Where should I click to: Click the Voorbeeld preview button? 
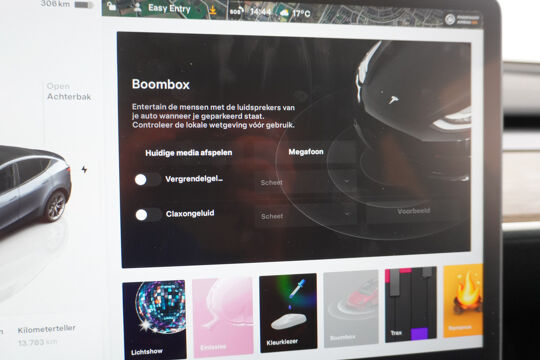[x=413, y=211]
